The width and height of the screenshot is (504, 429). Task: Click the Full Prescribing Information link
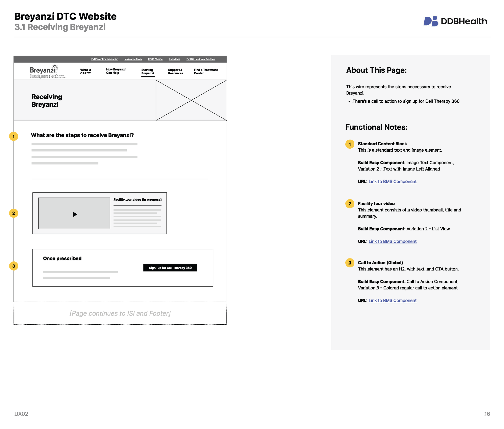click(105, 59)
